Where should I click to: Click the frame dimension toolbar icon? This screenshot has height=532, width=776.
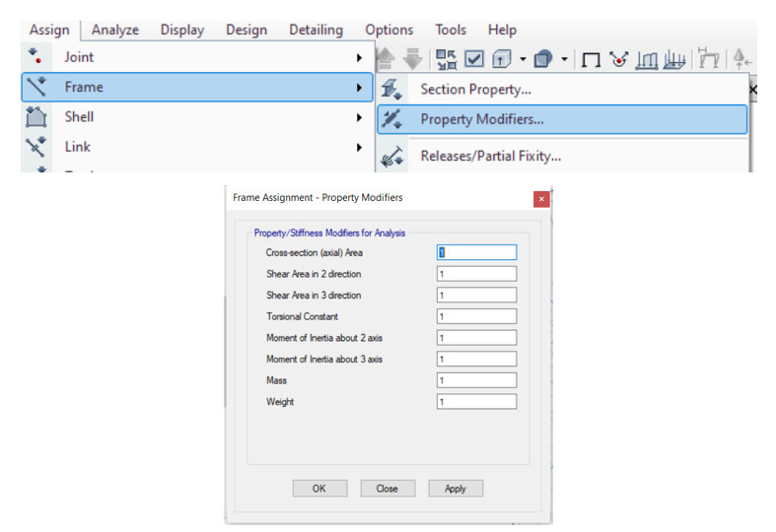[709, 58]
